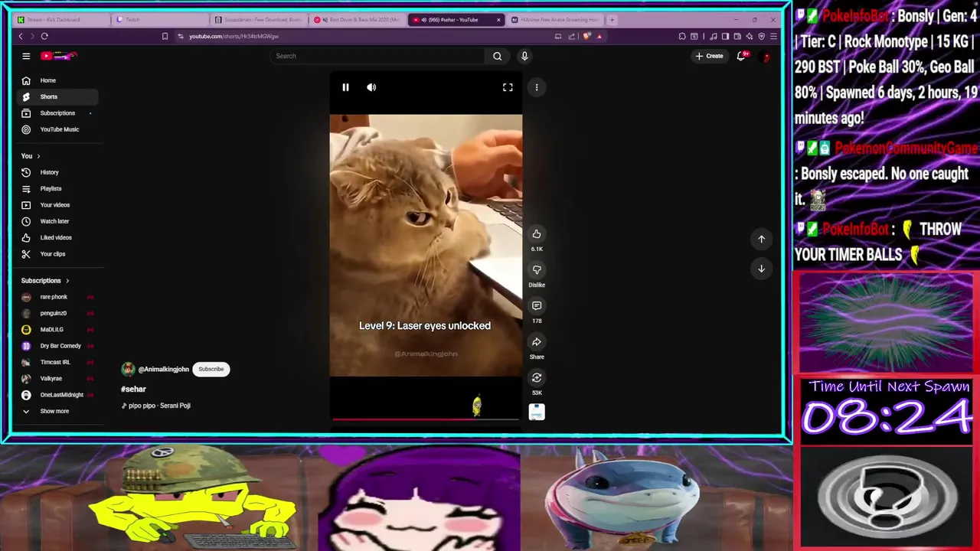Open a new browser tab
Screen dimensions: 980x551
click(x=612, y=20)
